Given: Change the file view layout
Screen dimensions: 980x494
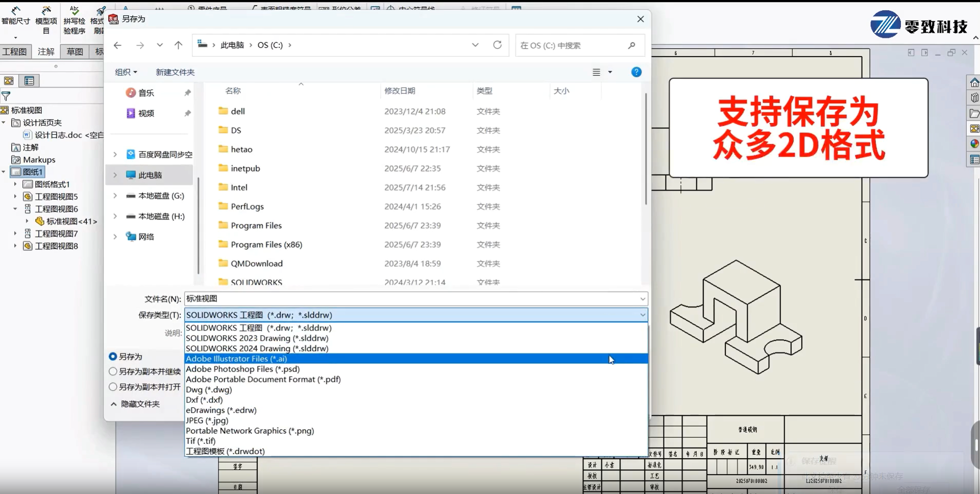Looking at the screenshot, I should coord(596,72).
